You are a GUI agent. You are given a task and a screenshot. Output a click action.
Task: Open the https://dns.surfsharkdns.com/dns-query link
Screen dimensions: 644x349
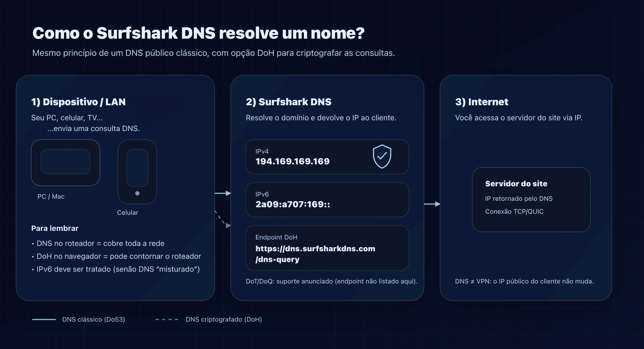click(315, 254)
